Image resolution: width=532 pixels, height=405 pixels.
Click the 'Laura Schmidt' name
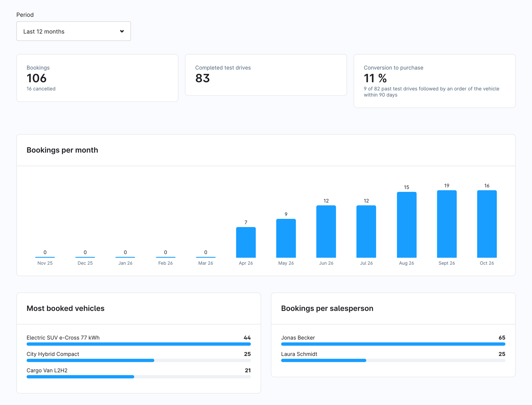[299, 354]
